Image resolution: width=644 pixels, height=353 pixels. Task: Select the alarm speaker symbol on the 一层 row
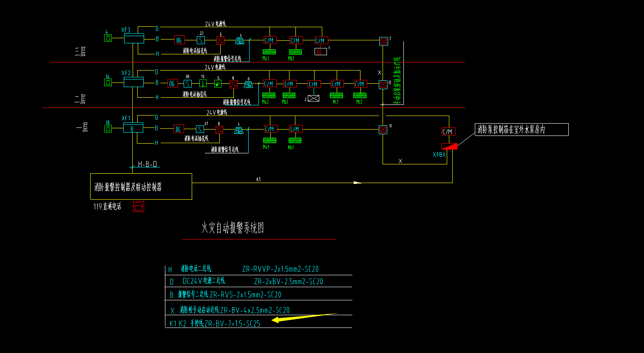pos(239,130)
